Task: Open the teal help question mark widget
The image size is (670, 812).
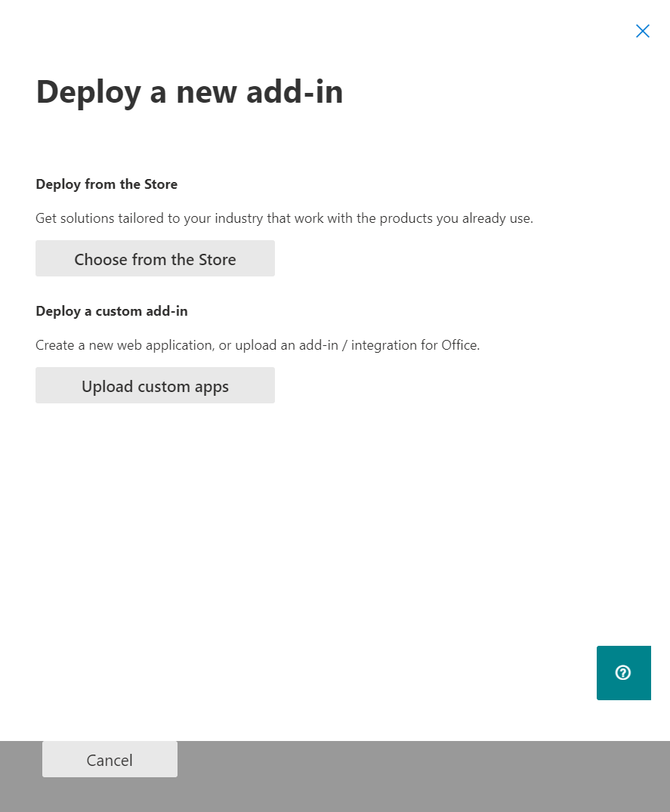Action: tap(623, 672)
